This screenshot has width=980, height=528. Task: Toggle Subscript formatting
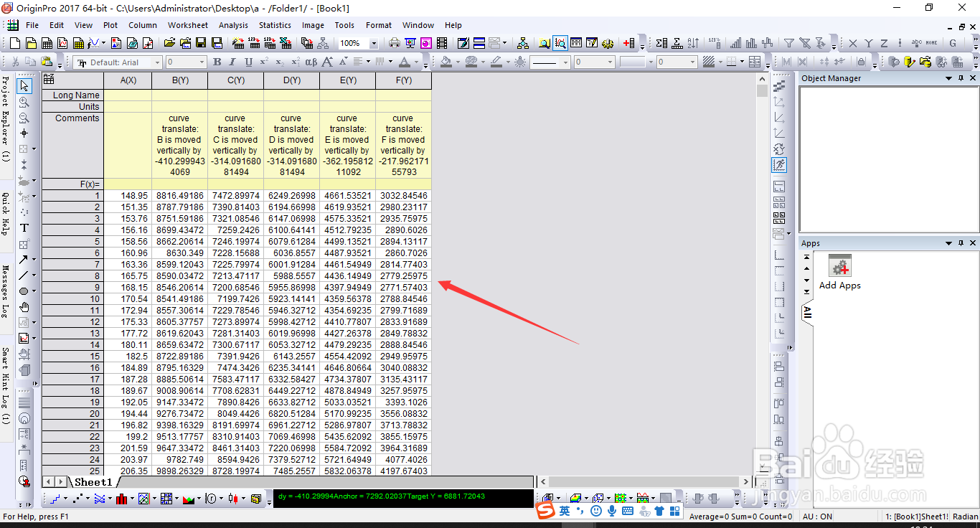tap(280, 62)
